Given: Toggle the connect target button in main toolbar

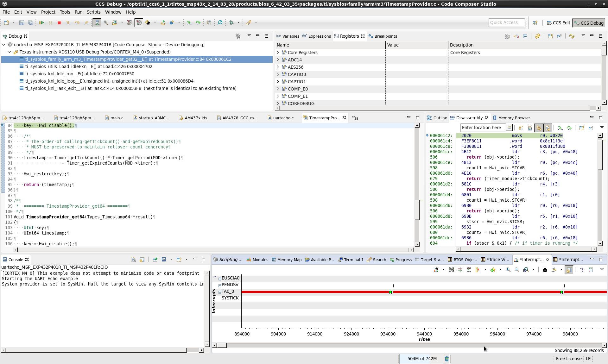Looking at the screenshot, I should pos(97,22).
